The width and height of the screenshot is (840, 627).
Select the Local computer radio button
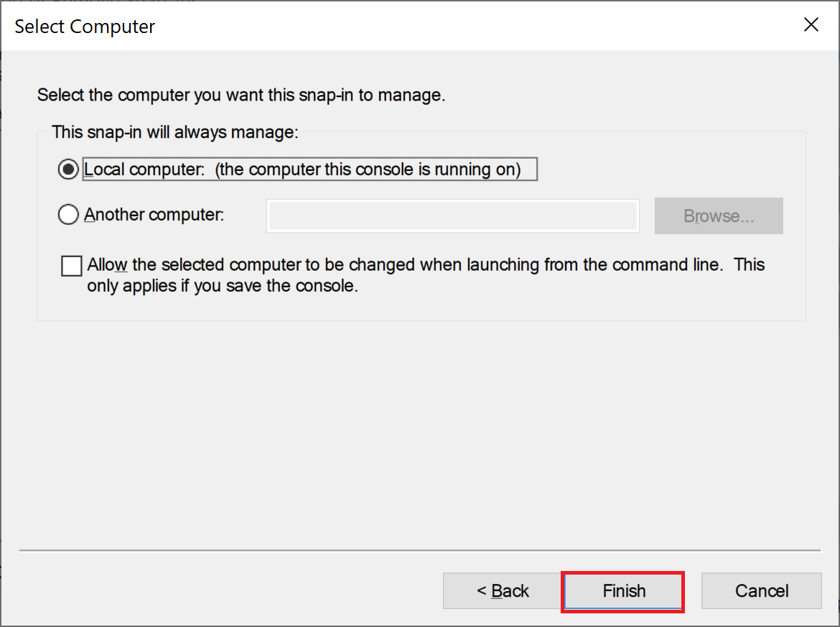68,170
